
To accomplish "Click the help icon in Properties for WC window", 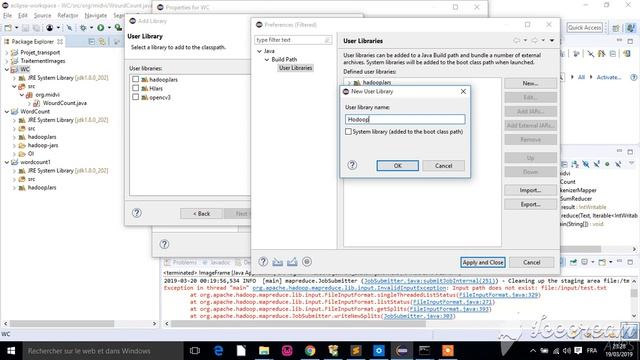I will click(x=164, y=244).
